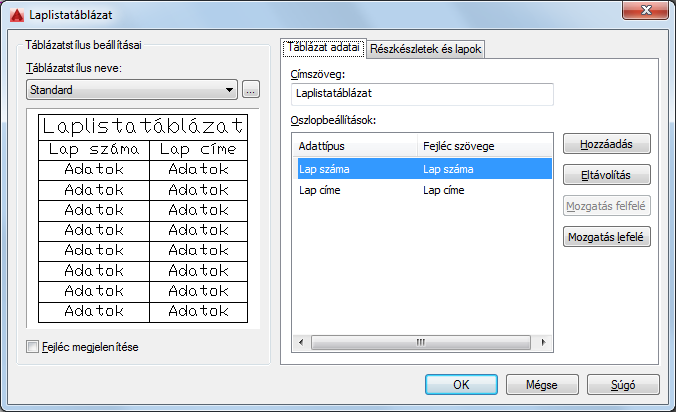
Task: Enable the Fejléc megjelenítése checkbox
Action: click(x=32, y=346)
